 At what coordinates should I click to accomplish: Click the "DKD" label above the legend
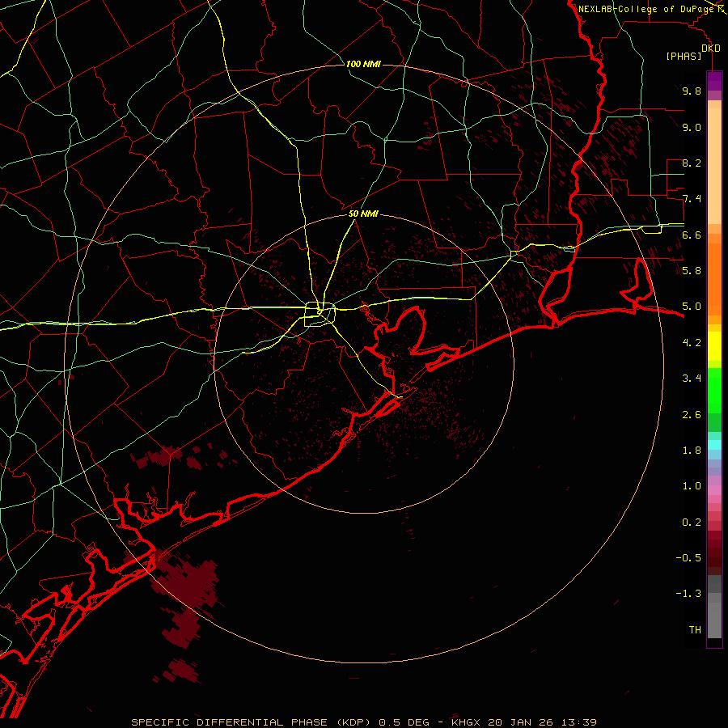711,49
